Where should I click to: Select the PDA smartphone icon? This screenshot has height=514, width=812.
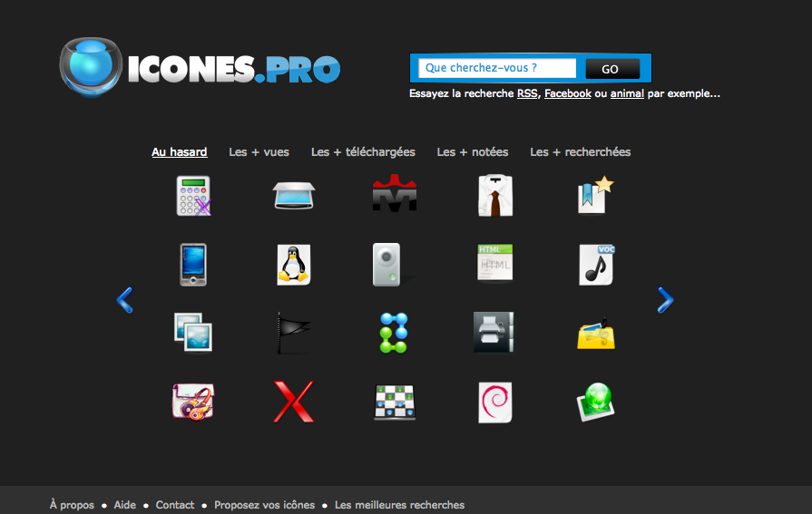pyautogui.click(x=193, y=265)
